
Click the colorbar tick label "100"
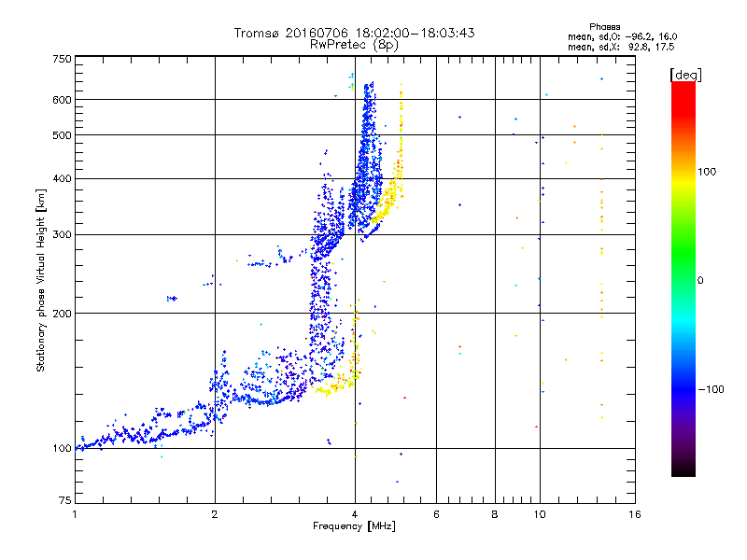click(707, 172)
